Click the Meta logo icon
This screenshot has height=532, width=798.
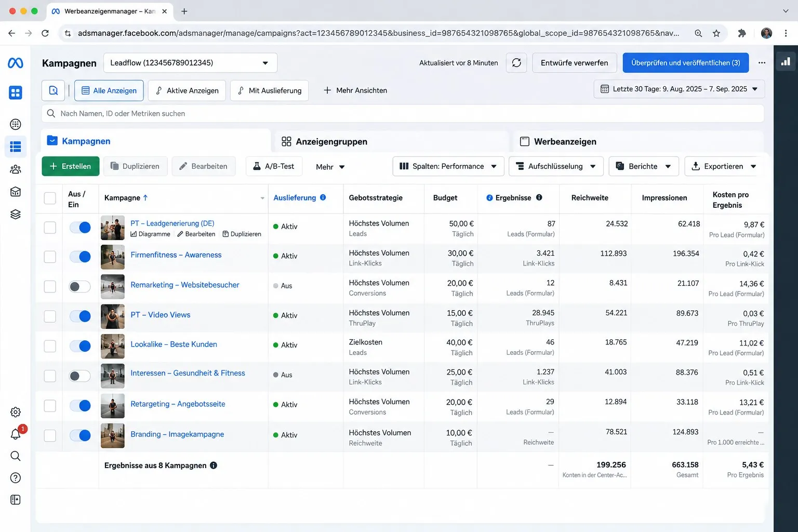[x=16, y=63]
